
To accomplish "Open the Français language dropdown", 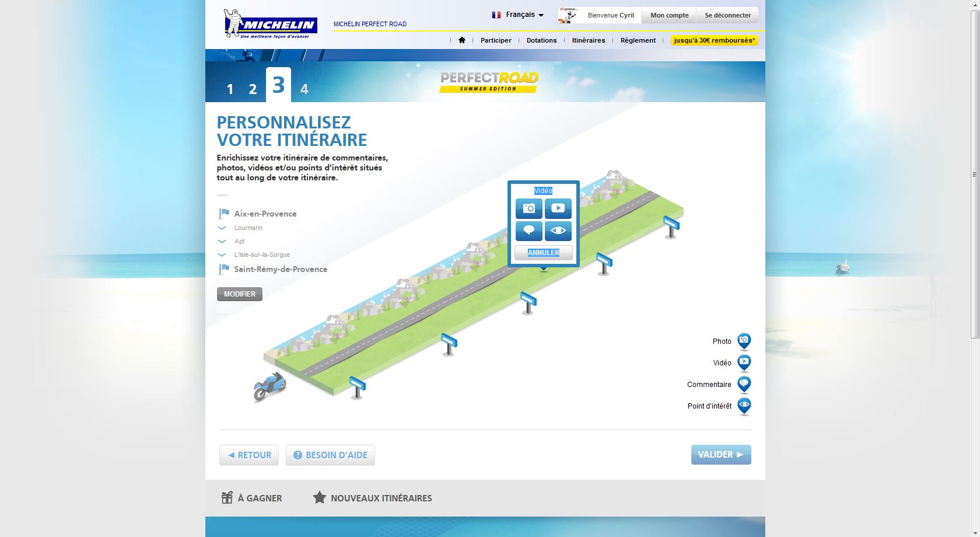I will point(518,15).
